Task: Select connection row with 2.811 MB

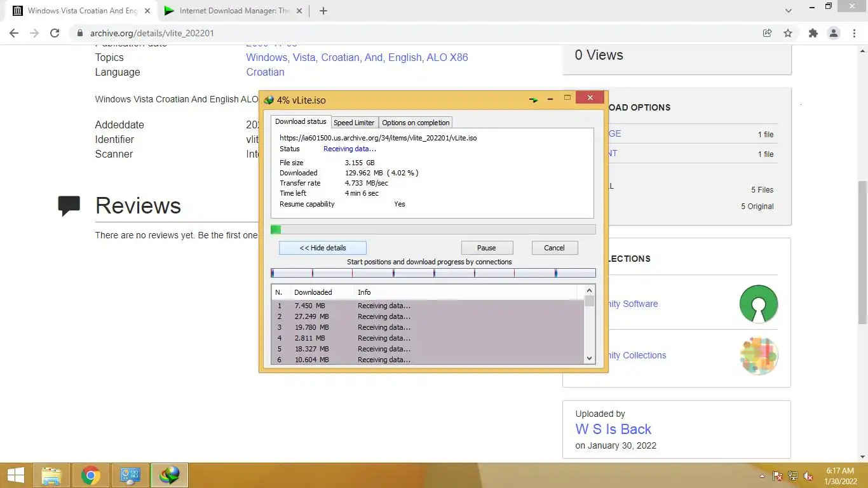Action: [427, 338]
